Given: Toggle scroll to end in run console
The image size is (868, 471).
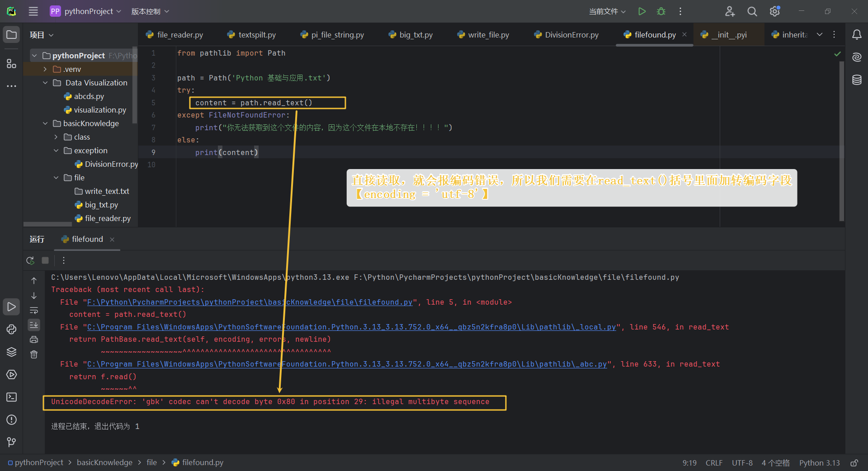Looking at the screenshot, I should (x=34, y=325).
